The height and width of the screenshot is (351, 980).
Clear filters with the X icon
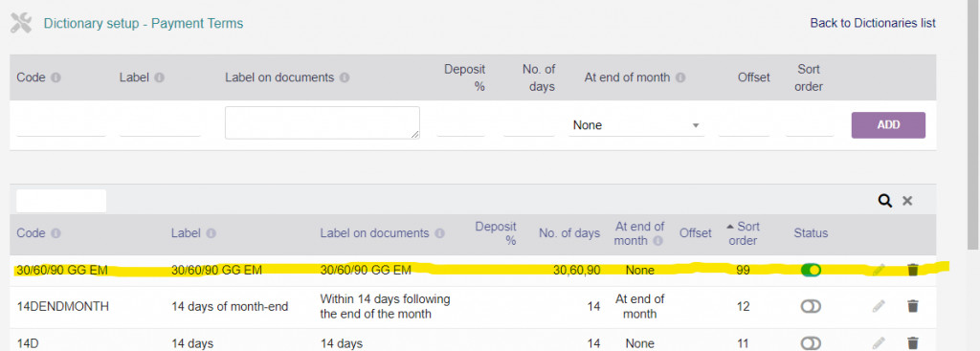click(x=907, y=201)
